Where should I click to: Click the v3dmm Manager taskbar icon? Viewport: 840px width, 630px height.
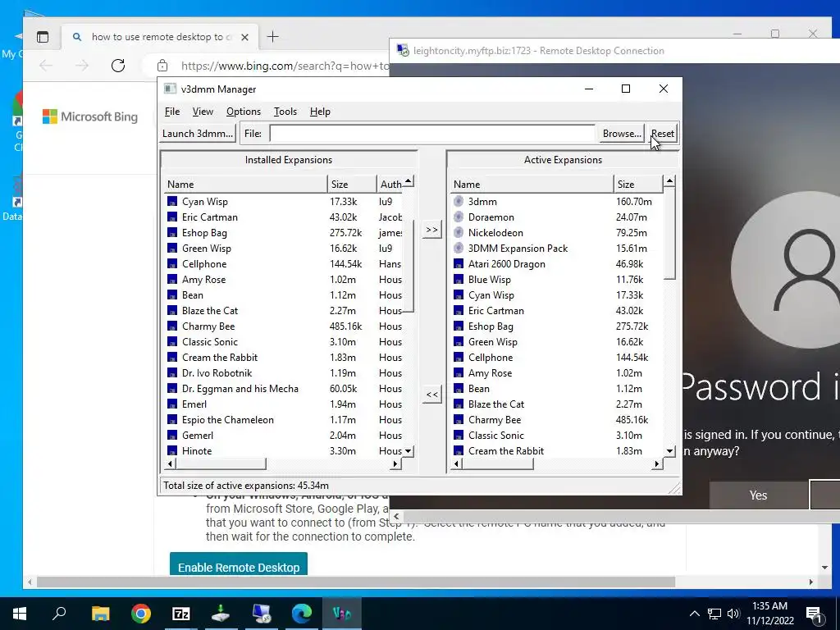click(x=342, y=614)
